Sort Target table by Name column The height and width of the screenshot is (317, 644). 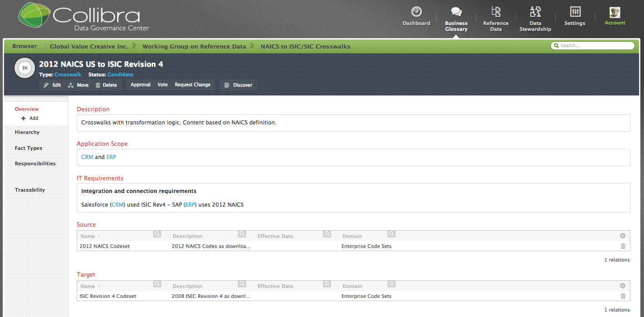88,286
